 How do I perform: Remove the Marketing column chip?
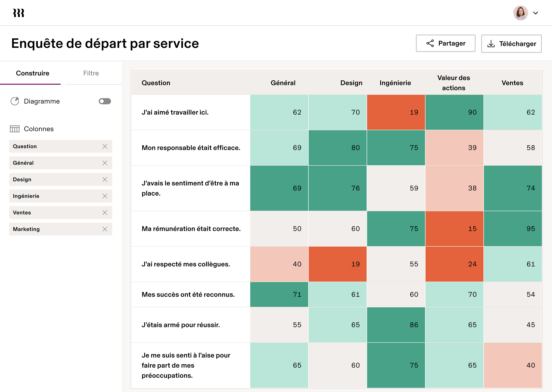105,229
